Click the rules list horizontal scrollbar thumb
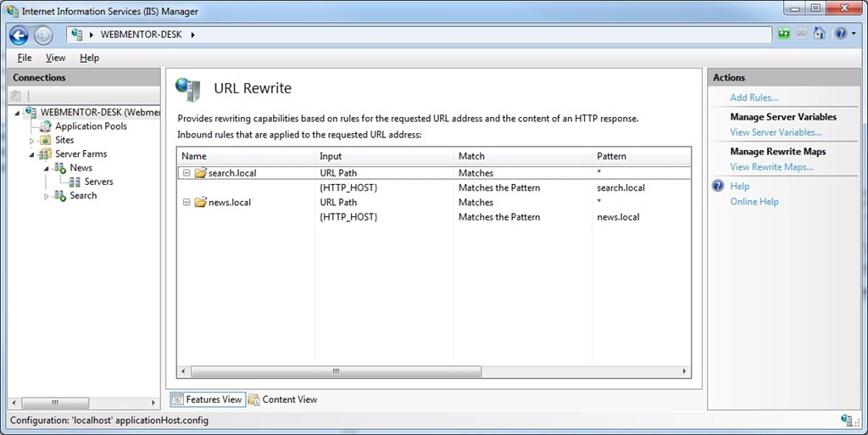Image resolution: width=868 pixels, height=435 pixels. coord(337,371)
